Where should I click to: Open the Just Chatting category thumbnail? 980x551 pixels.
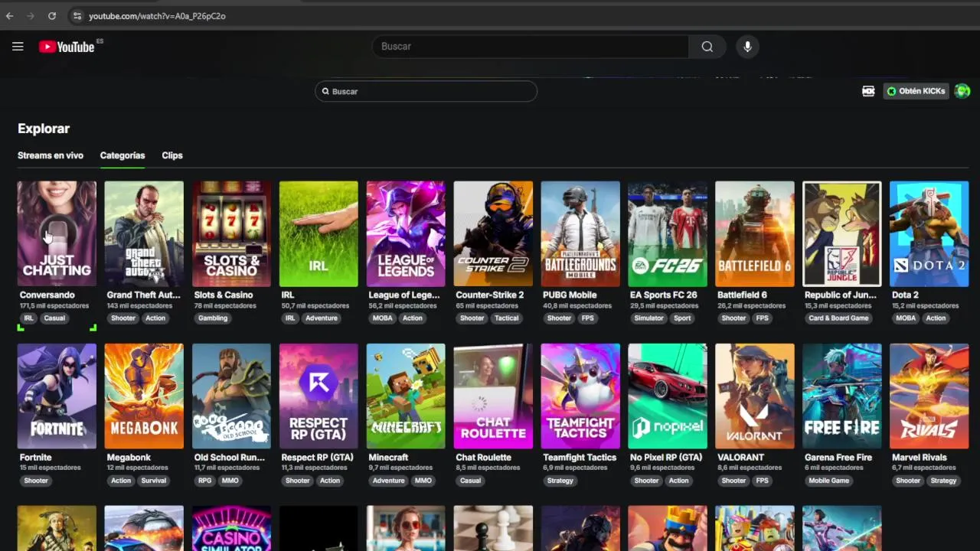click(x=57, y=233)
